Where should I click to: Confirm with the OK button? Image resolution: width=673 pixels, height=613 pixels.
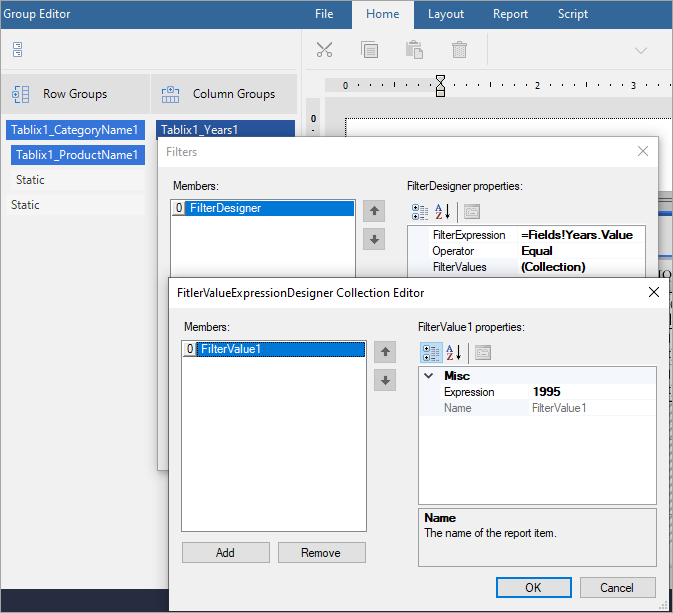pos(534,587)
